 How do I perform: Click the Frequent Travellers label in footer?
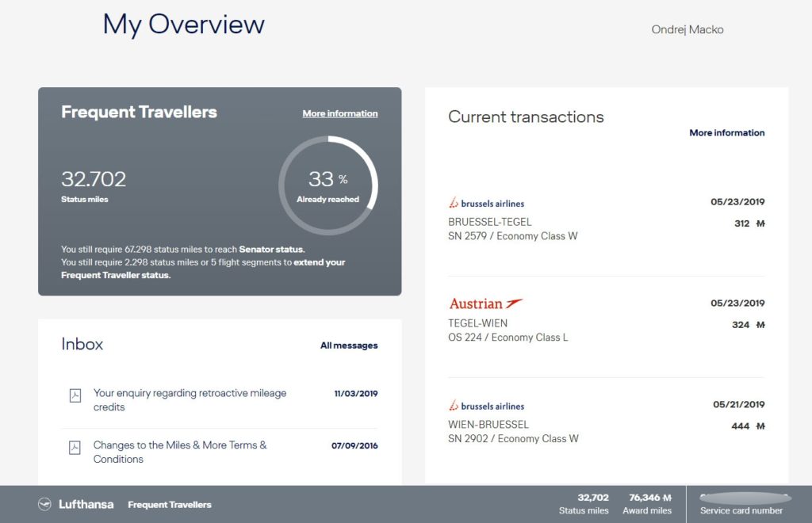coord(170,504)
